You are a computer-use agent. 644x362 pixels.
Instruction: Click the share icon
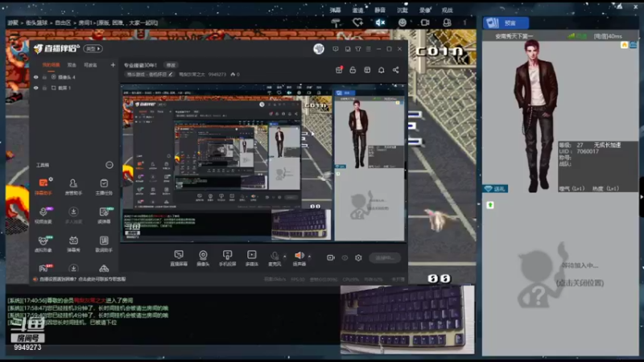point(395,70)
